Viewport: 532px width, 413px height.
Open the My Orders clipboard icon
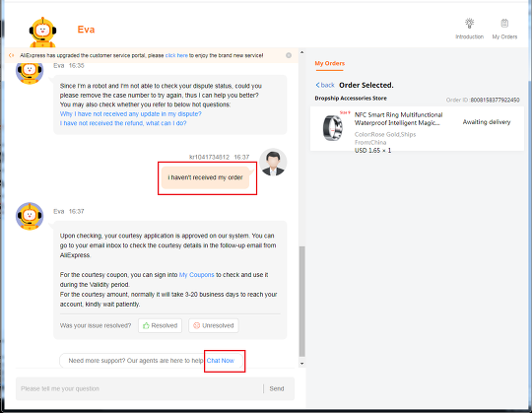click(504, 24)
